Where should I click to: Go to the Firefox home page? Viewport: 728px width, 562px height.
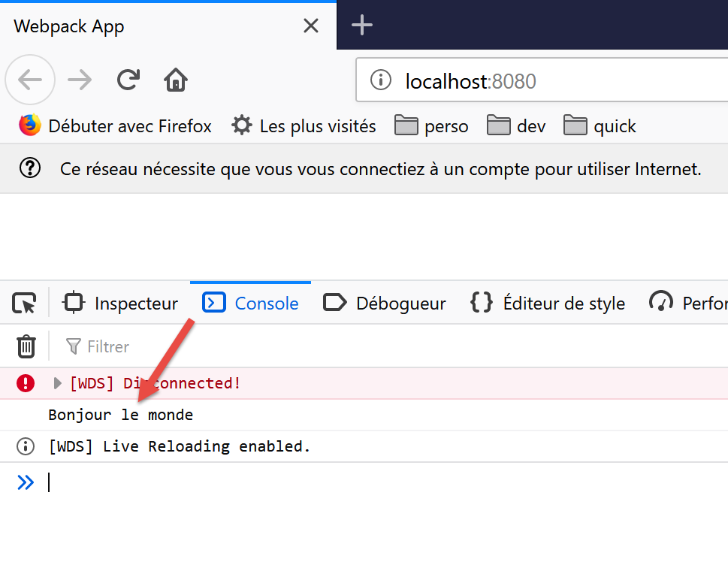(176, 80)
